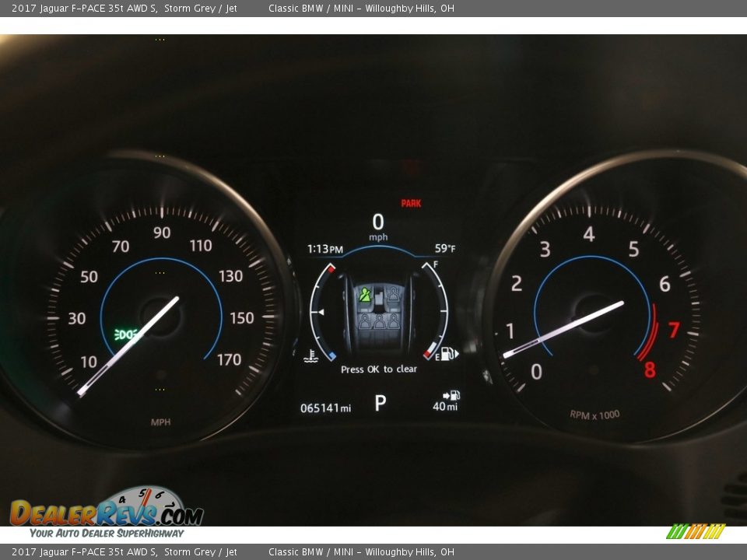Viewport: 747px width, 560px height.
Task: Click the MPH label under the speedometer
Action: click(160, 422)
